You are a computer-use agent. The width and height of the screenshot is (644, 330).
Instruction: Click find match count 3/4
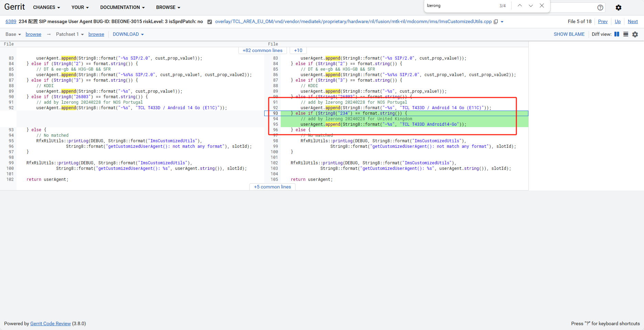502,6
